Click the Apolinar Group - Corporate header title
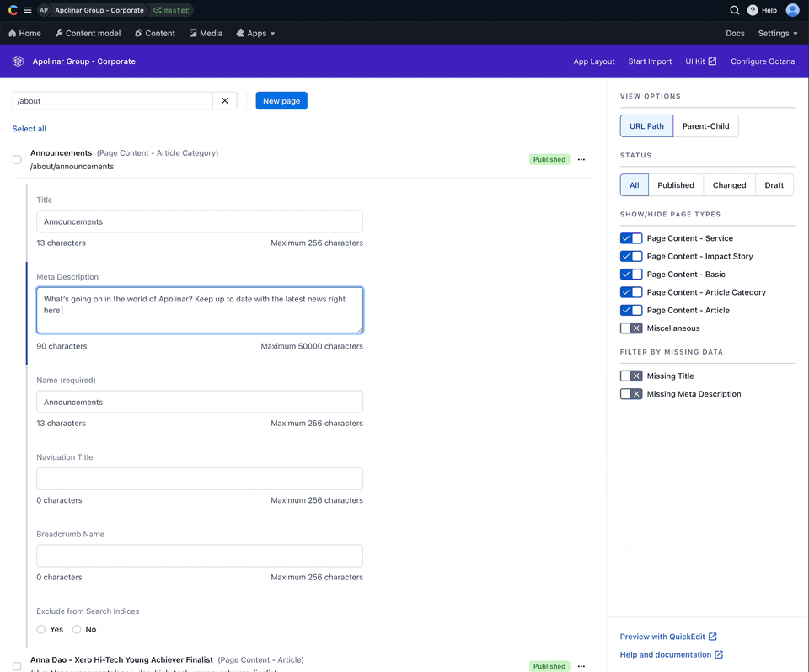 click(84, 61)
